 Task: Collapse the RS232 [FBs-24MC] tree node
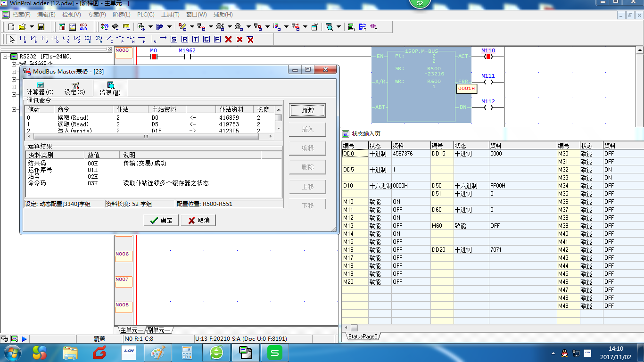point(5,57)
